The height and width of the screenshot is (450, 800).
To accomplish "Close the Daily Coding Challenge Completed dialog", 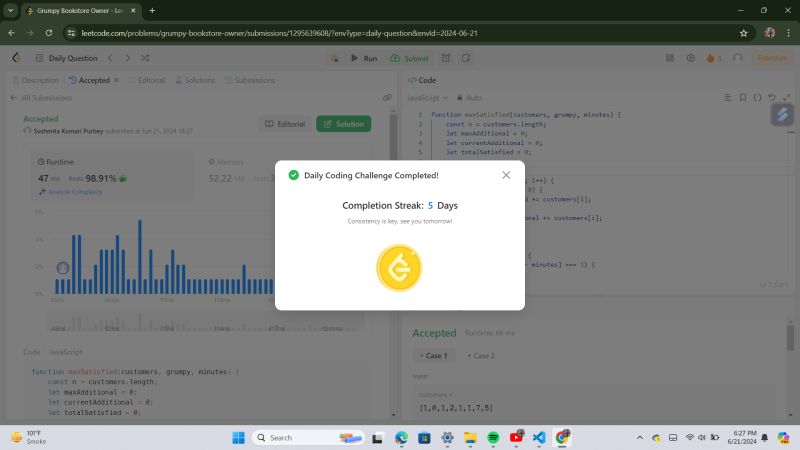I will click(x=506, y=175).
